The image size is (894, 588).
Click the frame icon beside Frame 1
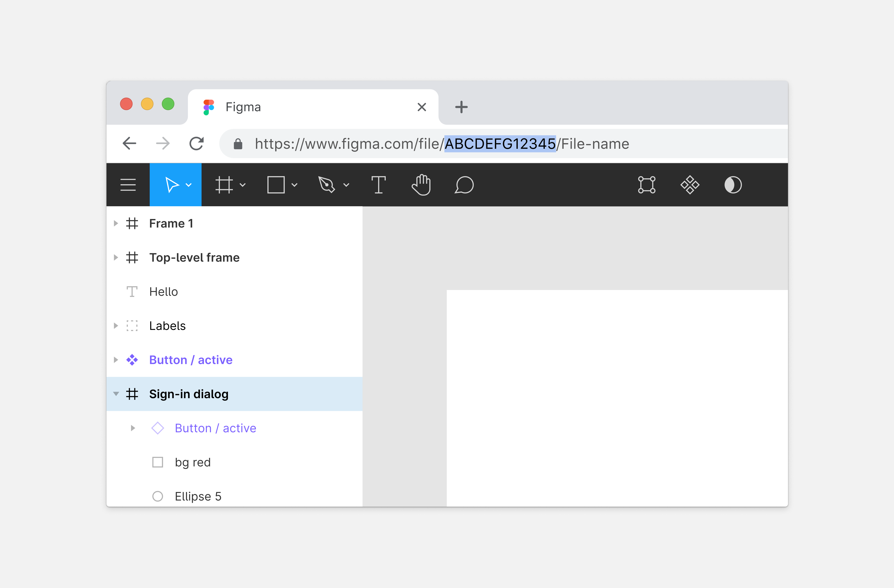point(132,224)
